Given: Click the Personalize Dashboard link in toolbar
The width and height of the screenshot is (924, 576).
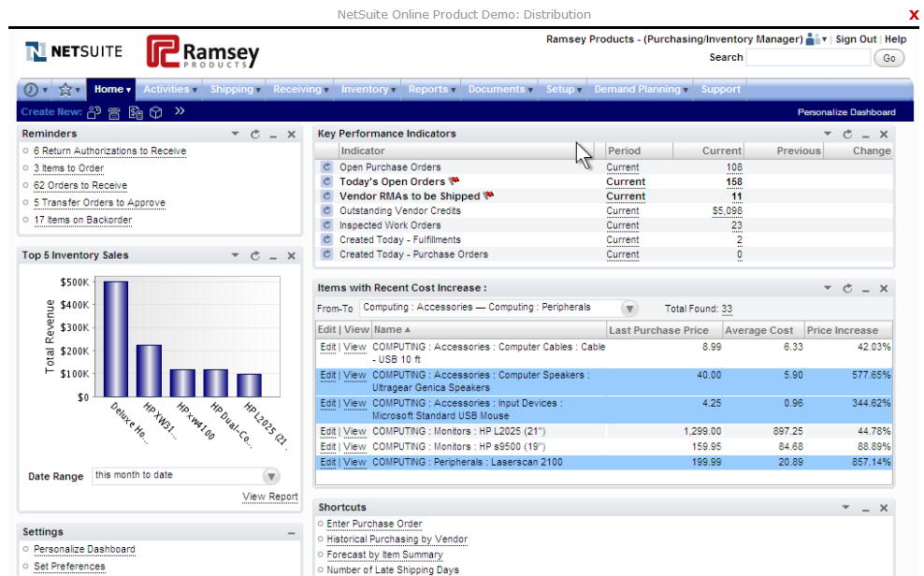Looking at the screenshot, I should (x=846, y=112).
